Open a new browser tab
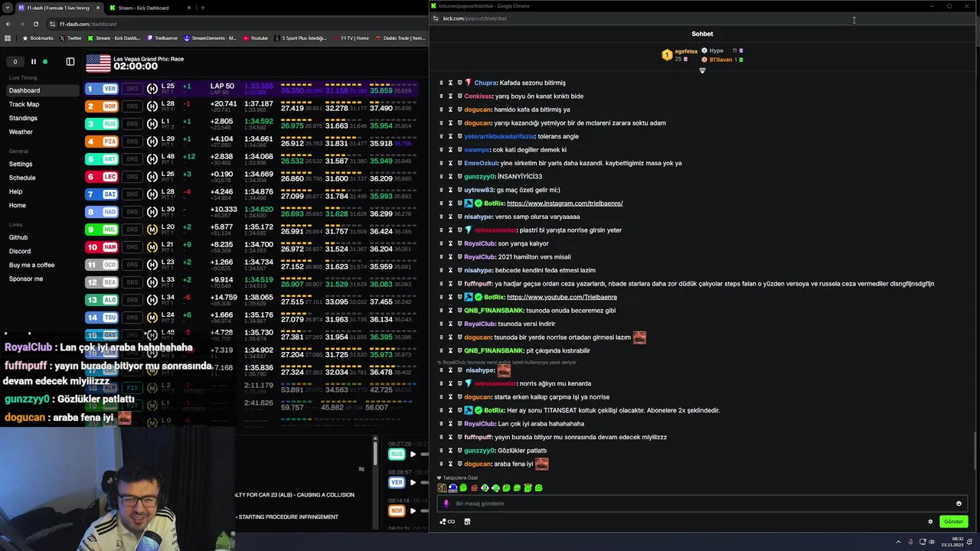 click(203, 8)
